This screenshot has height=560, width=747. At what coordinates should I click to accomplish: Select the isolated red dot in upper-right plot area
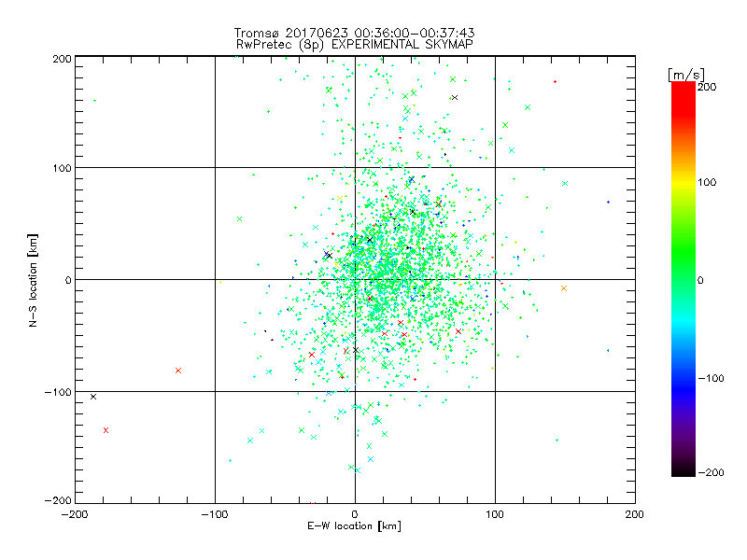pyautogui.click(x=555, y=82)
